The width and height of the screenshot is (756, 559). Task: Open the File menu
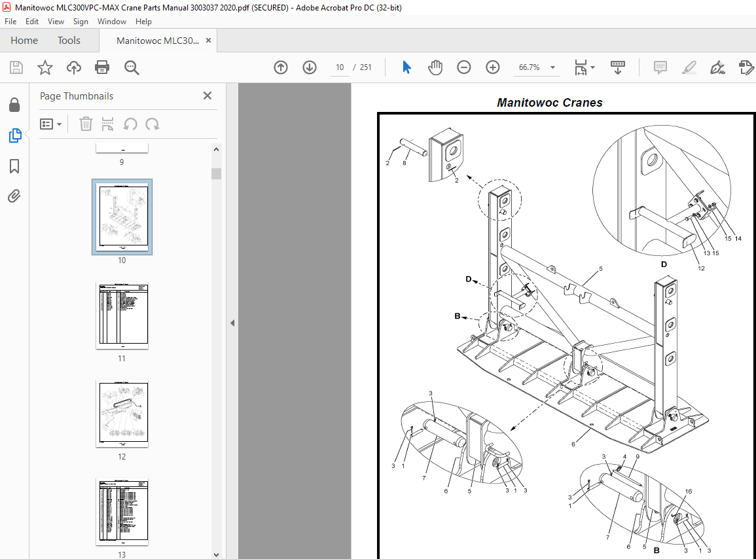click(10, 22)
